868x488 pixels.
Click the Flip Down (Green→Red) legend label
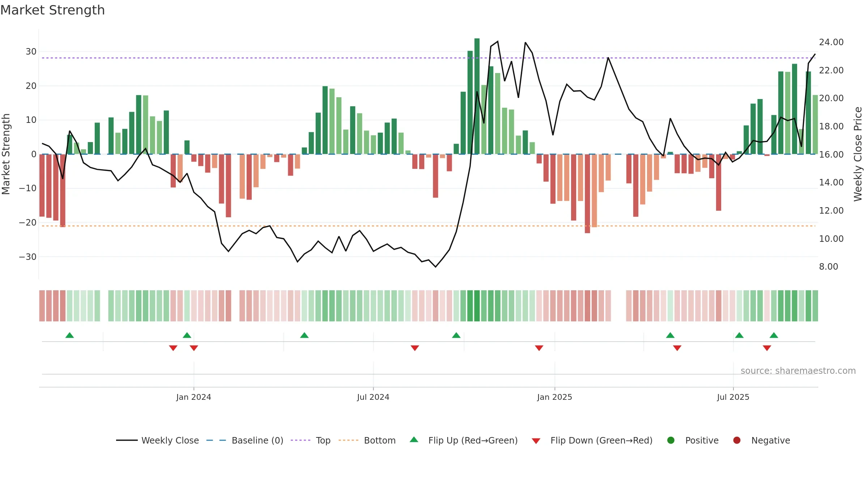[601, 440]
